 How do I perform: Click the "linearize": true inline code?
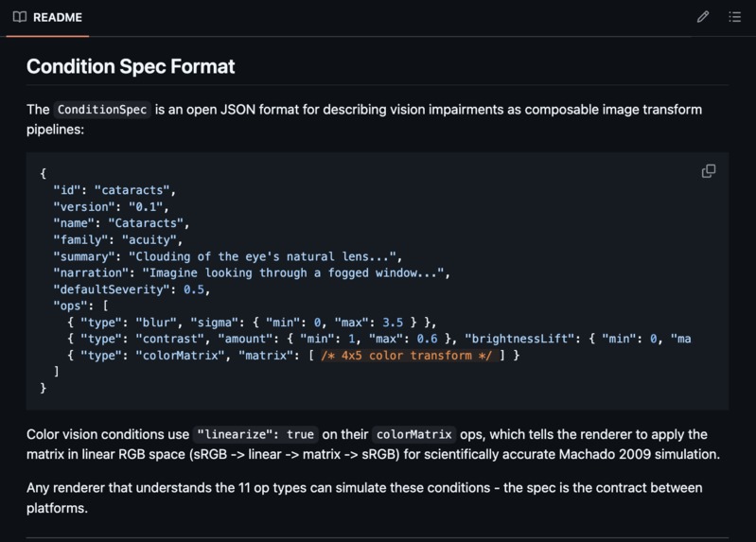[x=255, y=434]
